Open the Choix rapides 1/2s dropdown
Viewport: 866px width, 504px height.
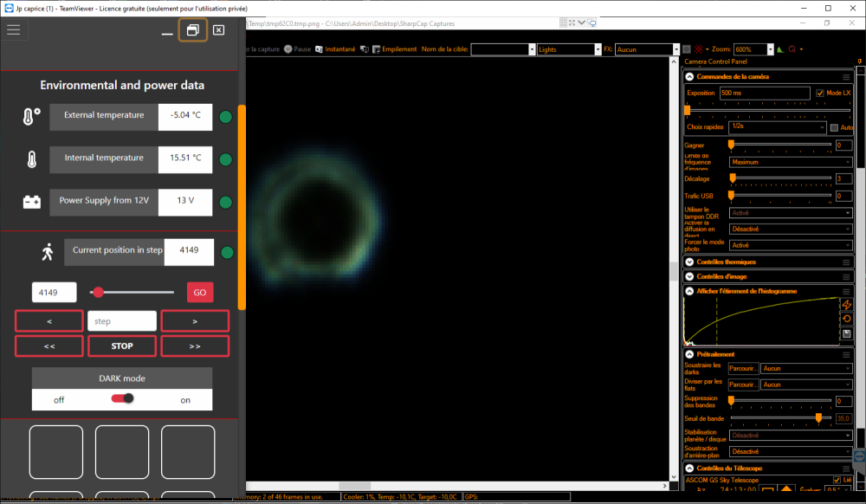(x=777, y=127)
